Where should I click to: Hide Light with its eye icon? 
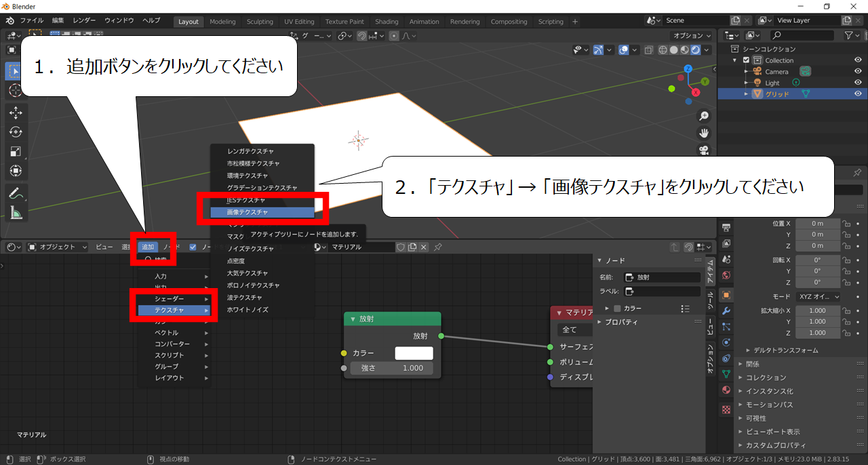point(858,83)
